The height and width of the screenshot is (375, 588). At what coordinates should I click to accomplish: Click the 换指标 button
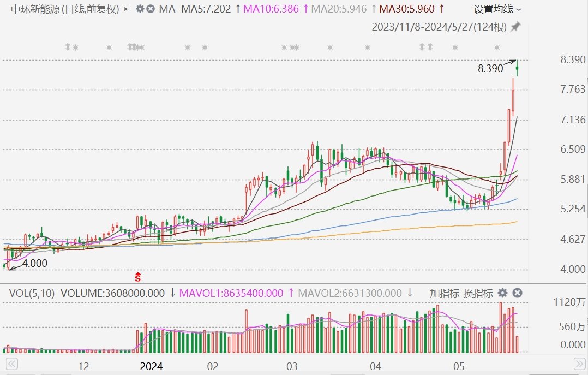(x=478, y=293)
